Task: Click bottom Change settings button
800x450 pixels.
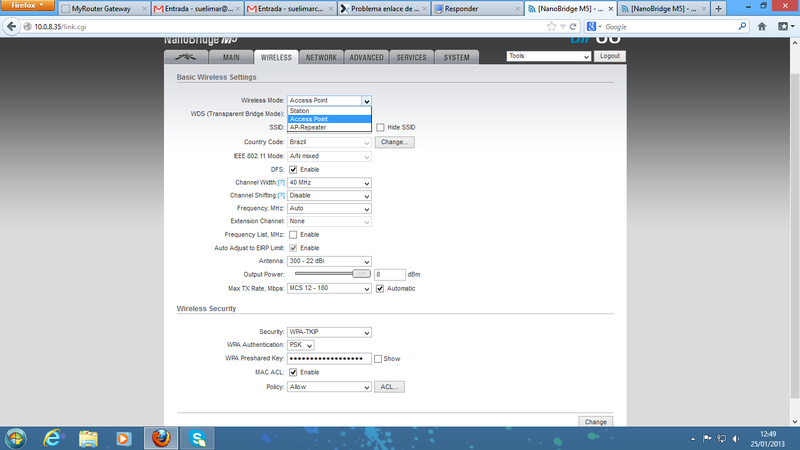Action: point(595,421)
